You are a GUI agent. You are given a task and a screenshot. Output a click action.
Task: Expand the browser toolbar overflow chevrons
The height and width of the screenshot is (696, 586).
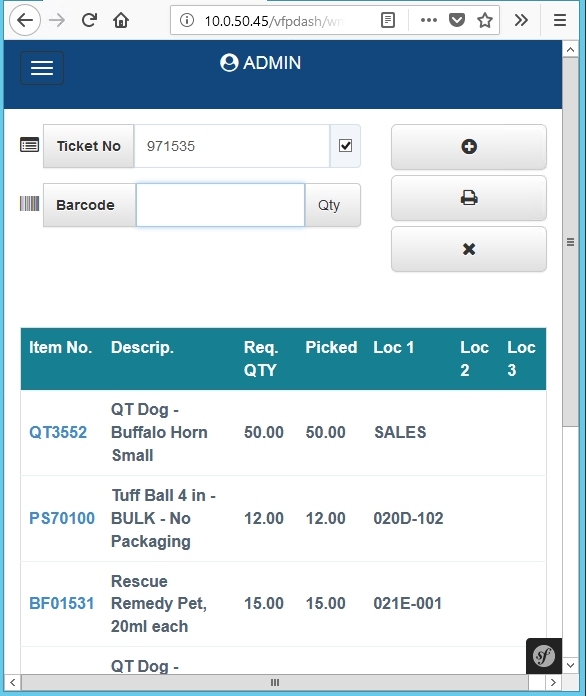pos(521,20)
